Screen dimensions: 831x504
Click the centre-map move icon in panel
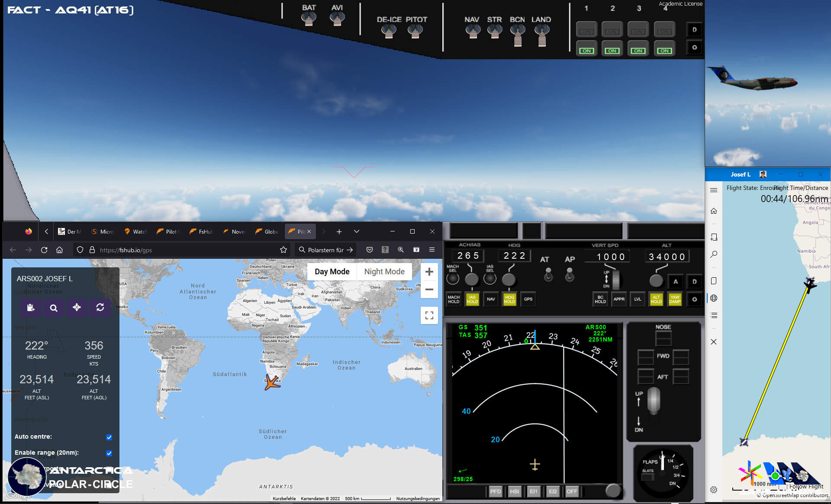[77, 308]
